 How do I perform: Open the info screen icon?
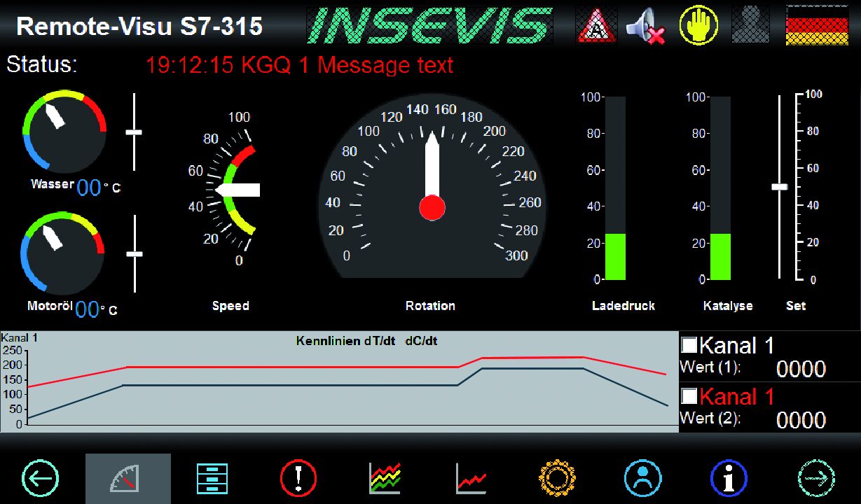(729, 477)
